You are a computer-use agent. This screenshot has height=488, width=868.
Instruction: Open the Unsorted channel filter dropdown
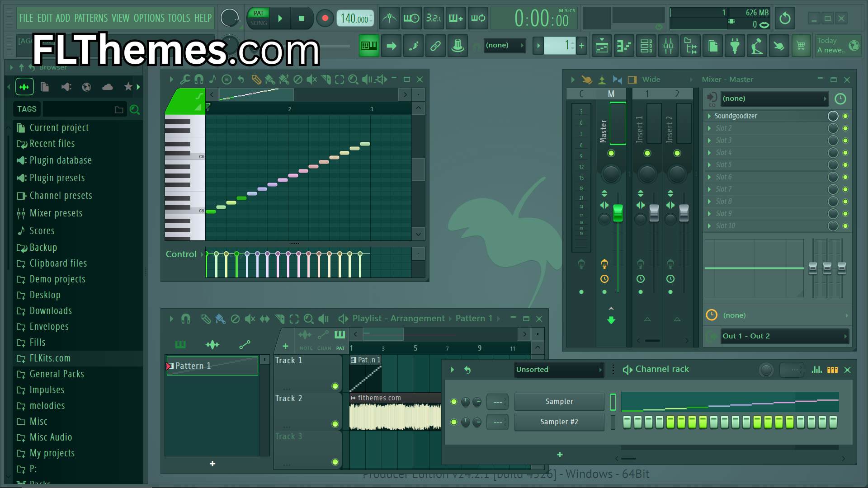pyautogui.click(x=559, y=370)
